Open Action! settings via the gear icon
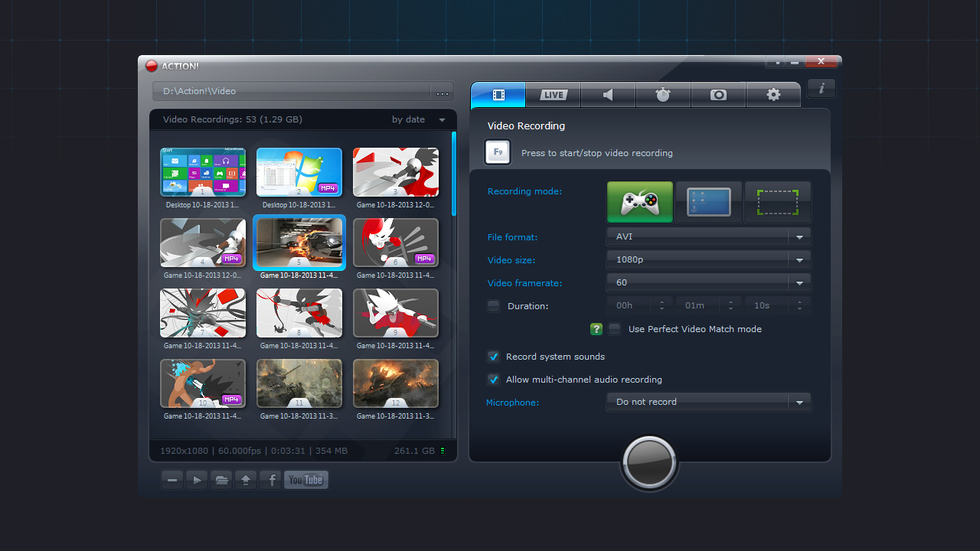The image size is (980, 551). [x=773, y=94]
